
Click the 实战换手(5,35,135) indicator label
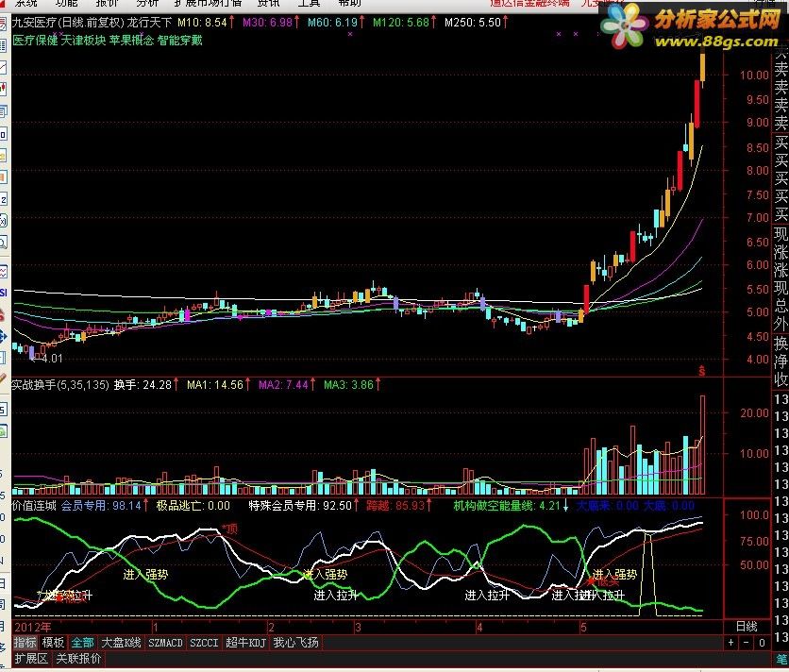[59, 385]
